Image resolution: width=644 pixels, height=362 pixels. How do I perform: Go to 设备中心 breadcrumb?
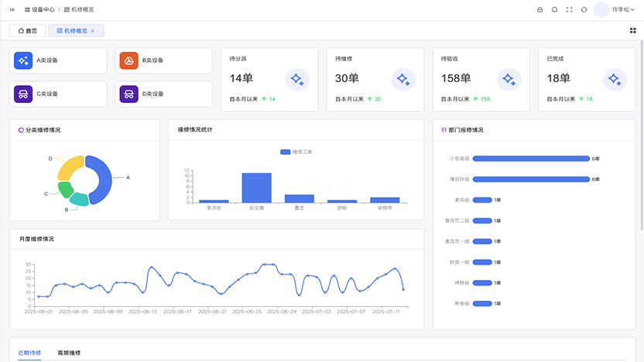click(x=39, y=9)
